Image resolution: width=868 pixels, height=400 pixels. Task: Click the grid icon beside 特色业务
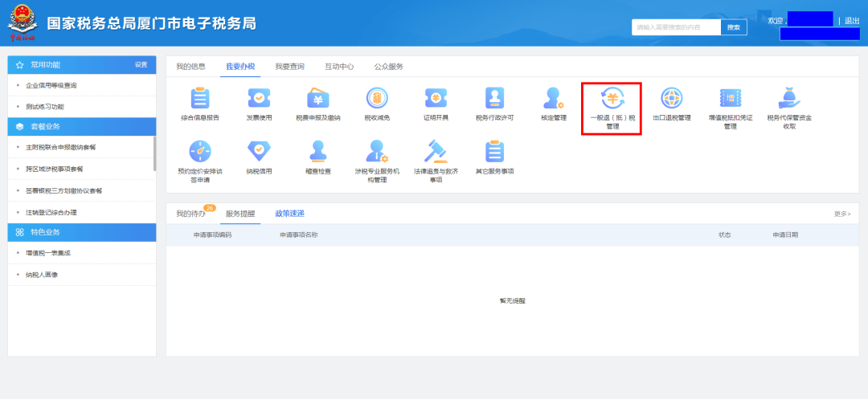click(x=20, y=232)
